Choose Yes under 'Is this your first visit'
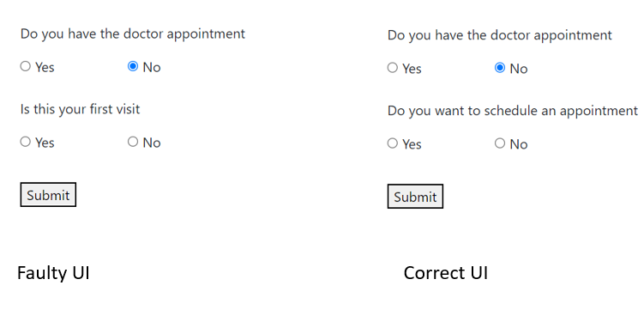 [x=26, y=142]
